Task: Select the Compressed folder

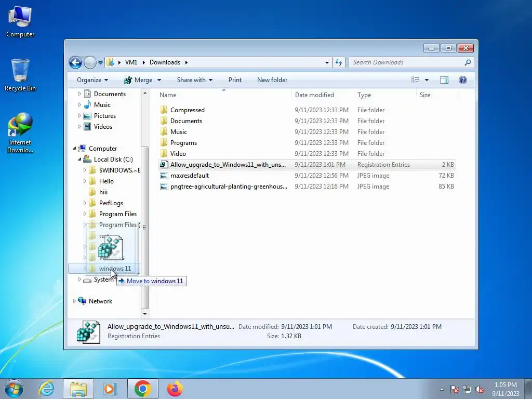Action: click(307, 110)
